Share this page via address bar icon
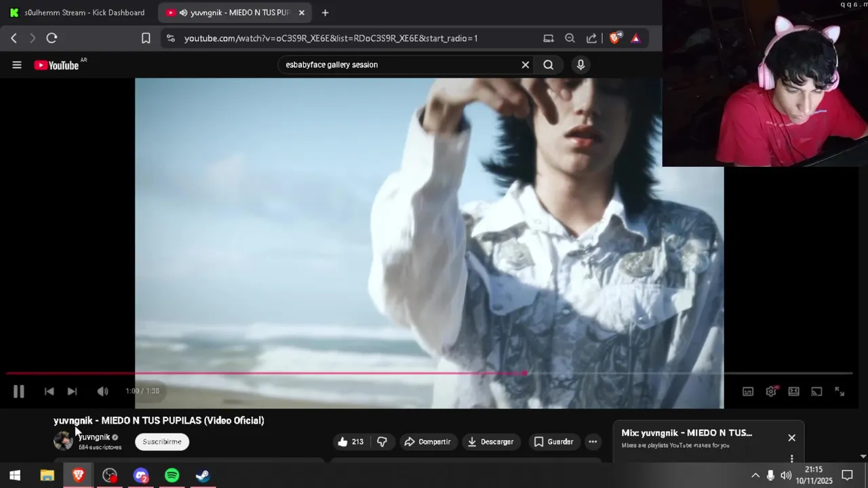 [591, 38]
